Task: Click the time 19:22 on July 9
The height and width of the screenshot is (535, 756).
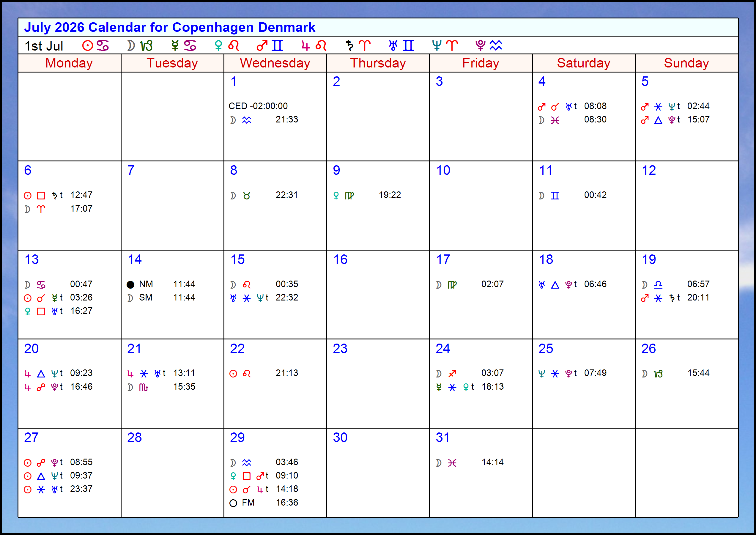Action: [390, 195]
